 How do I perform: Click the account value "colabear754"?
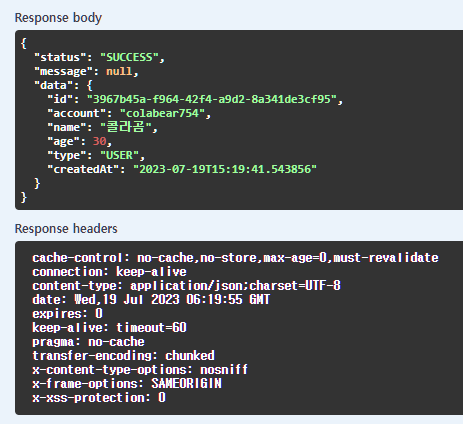click(162, 113)
